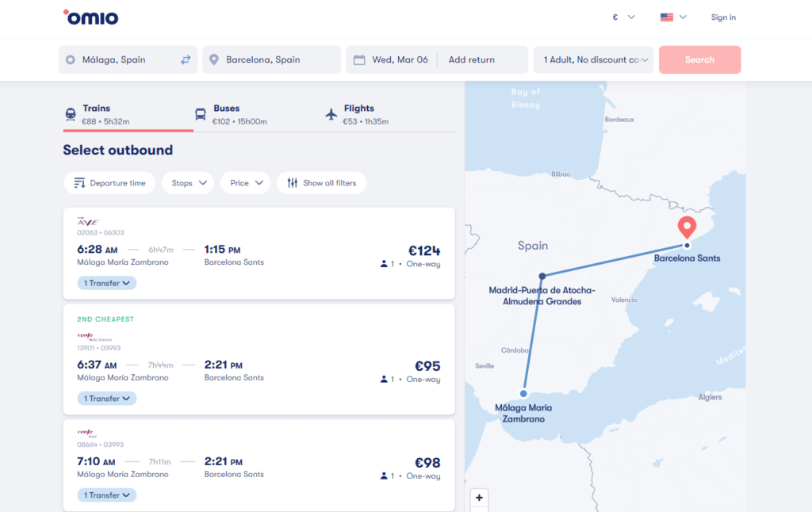The image size is (812, 512).
Task: Click the passenger icon on the €95 trip
Action: [x=384, y=380]
